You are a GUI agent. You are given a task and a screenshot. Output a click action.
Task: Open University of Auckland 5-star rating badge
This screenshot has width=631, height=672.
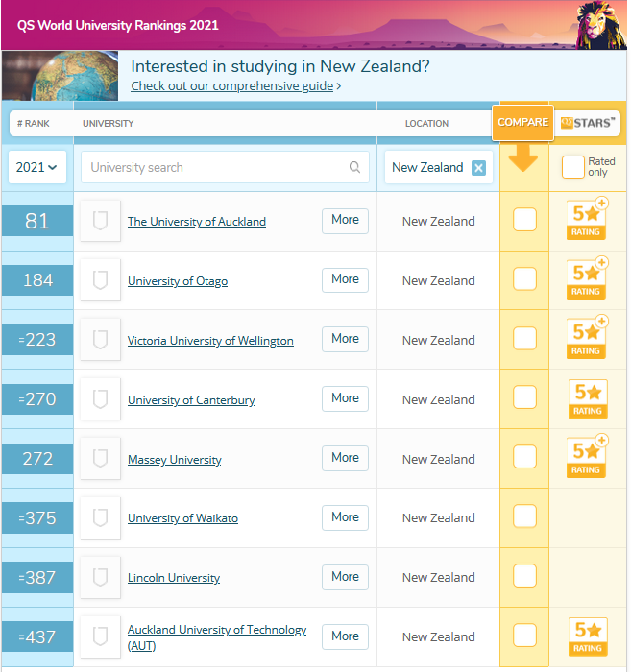pyautogui.click(x=587, y=219)
